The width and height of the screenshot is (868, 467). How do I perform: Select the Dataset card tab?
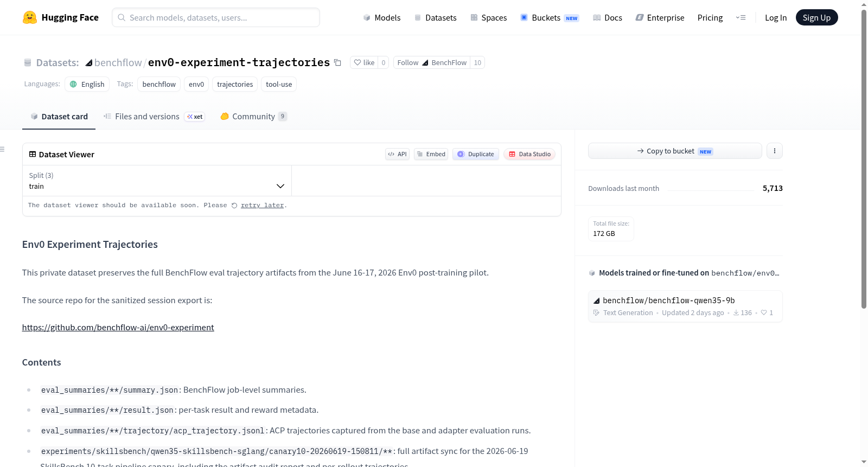tap(59, 117)
